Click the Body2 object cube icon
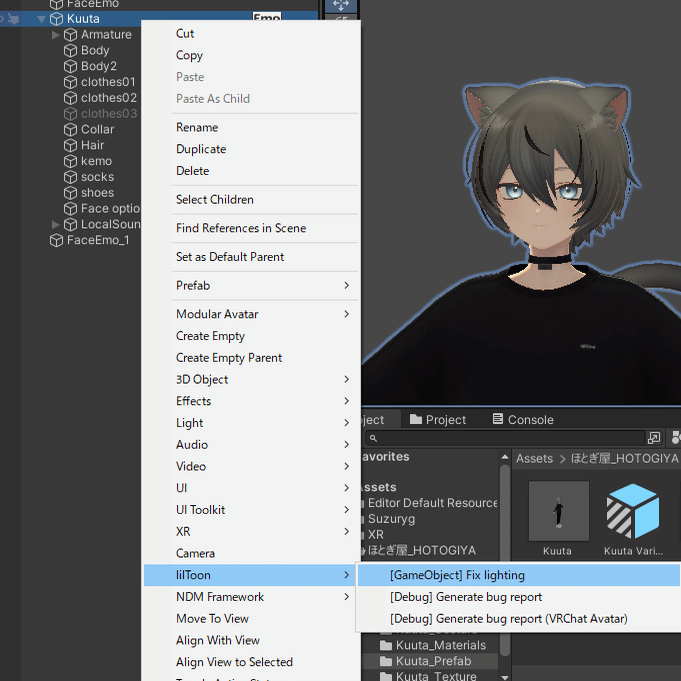 (x=70, y=66)
